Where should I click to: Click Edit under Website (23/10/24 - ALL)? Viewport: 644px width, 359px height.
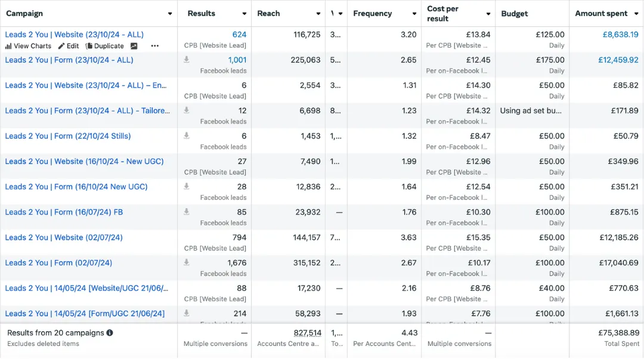(68, 46)
